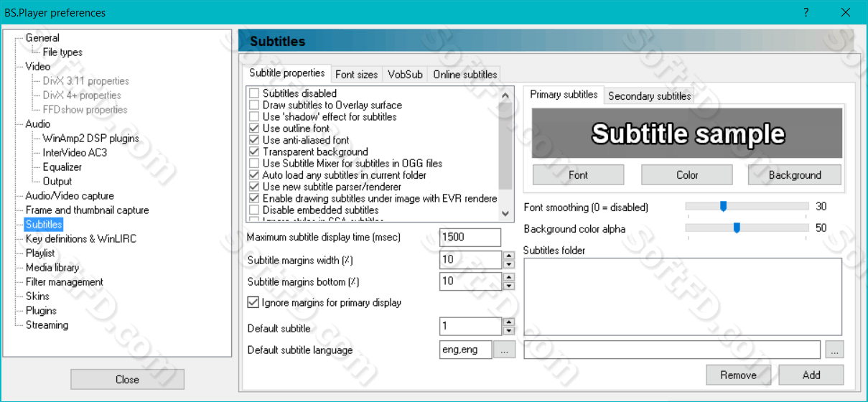Uncheck Use anti-aliased font
Viewport: 868px width, 402px height.
(253, 140)
